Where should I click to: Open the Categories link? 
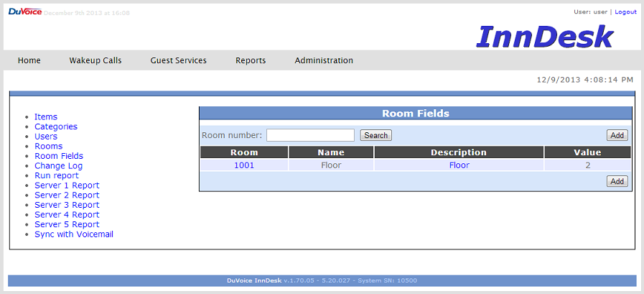tap(56, 127)
